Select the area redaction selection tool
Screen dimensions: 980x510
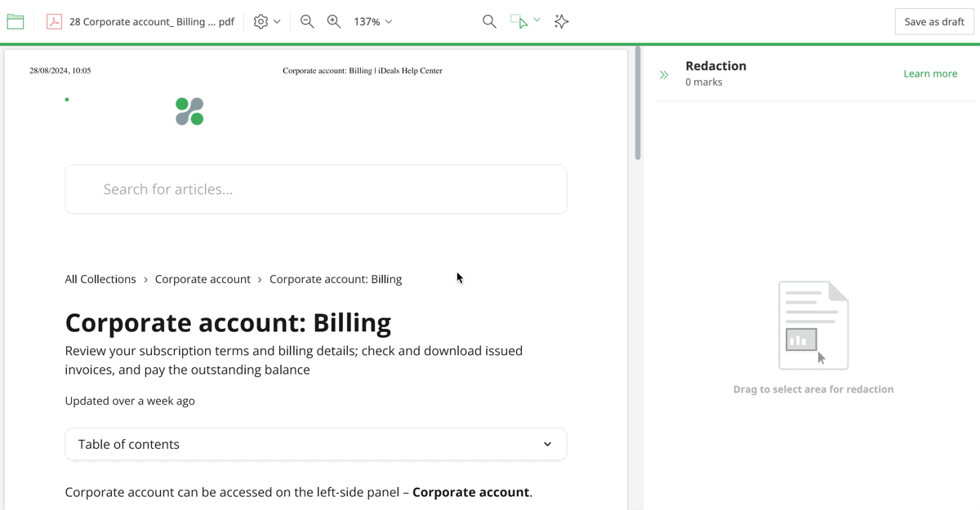click(519, 22)
